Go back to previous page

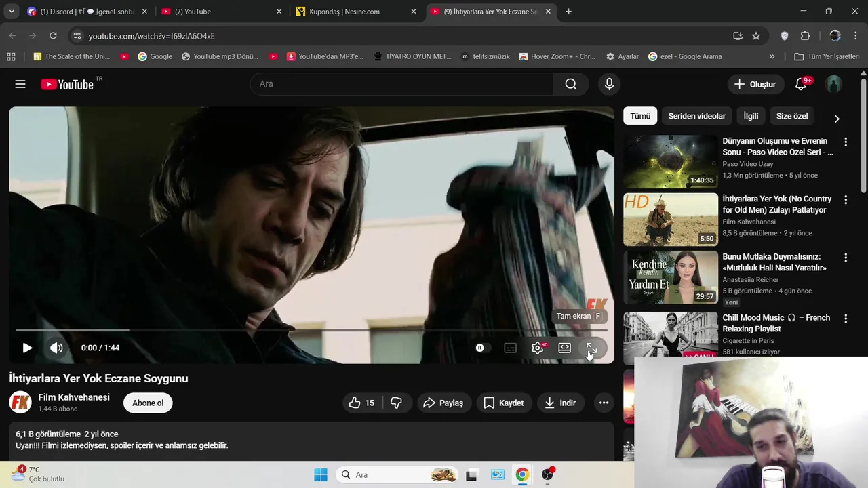pyautogui.click(x=13, y=36)
